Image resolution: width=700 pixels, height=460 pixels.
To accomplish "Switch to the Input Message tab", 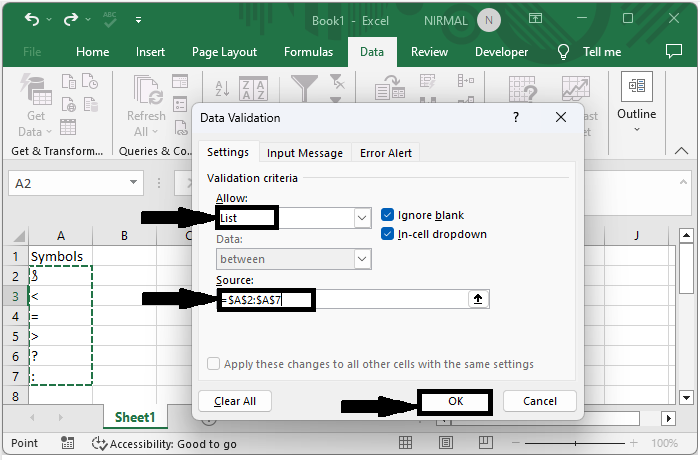I will pyautogui.click(x=305, y=153).
